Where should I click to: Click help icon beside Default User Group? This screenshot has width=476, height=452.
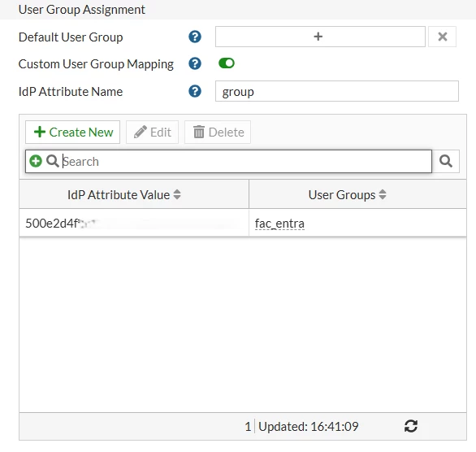[x=195, y=37]
